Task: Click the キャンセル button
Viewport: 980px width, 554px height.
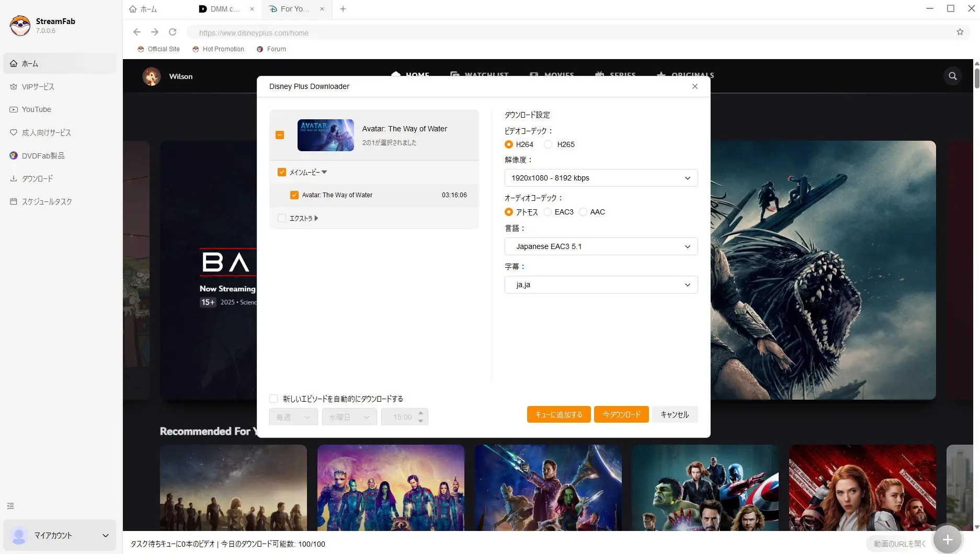Action: (x=675, y=414)
